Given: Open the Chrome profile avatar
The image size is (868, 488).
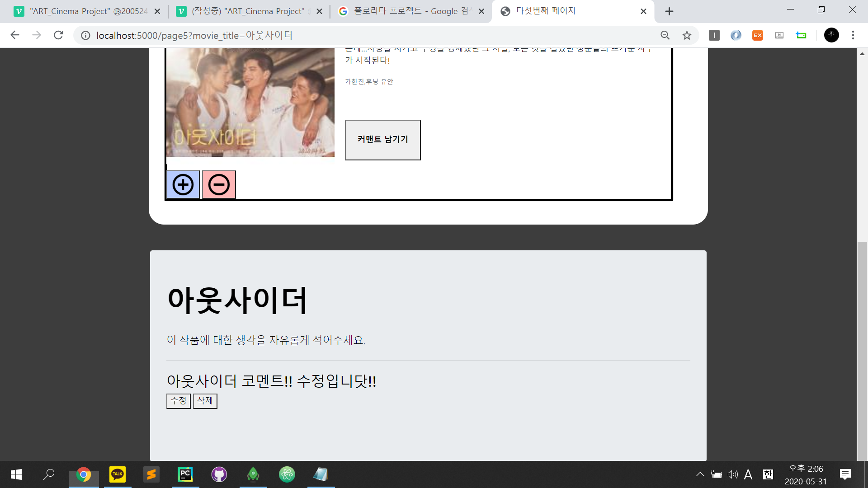Looking at the screenshot, I should tap(831, 35).
